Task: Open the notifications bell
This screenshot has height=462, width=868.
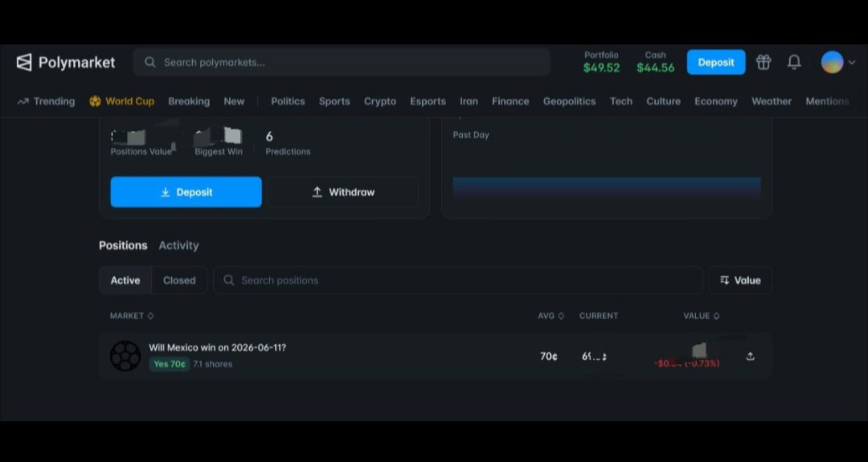Action: (x=794, y=62)
